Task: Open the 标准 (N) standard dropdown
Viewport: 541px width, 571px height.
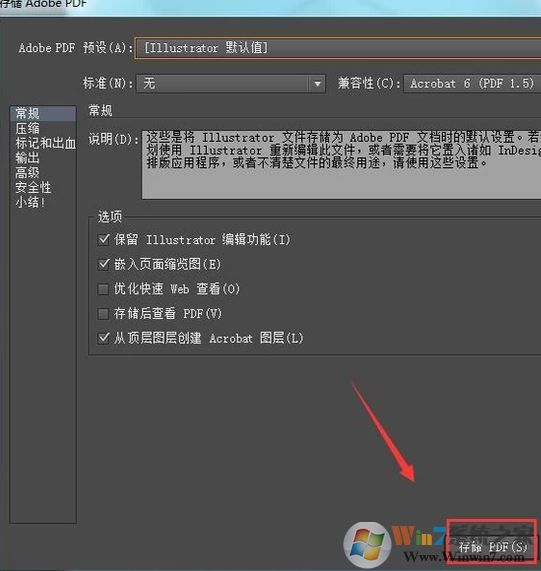Action: coord(230,84)
